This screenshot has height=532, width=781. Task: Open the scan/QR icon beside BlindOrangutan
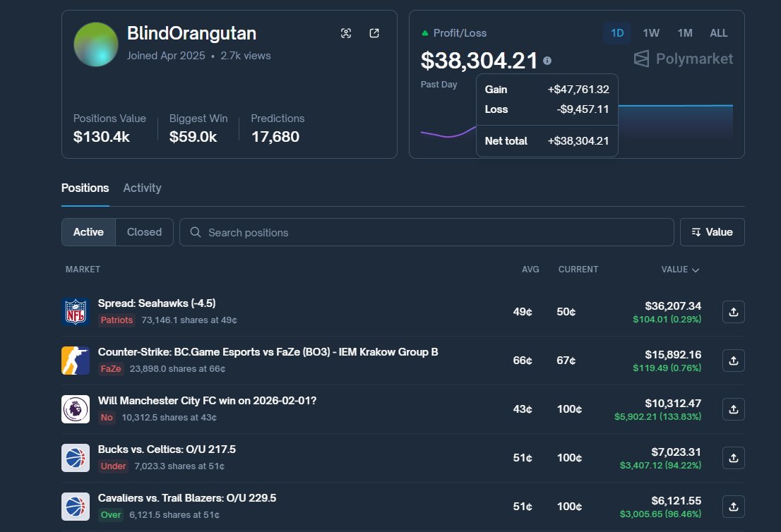[346, 33]
